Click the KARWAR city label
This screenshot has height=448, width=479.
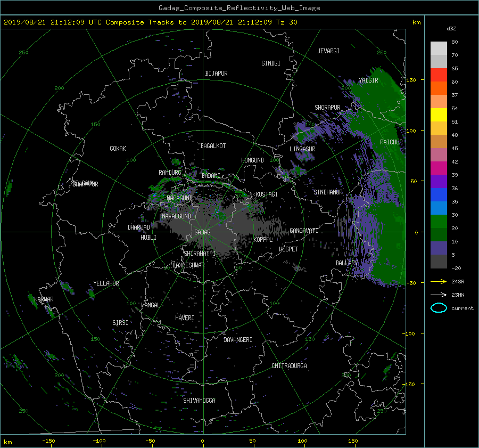coord(44,299)
